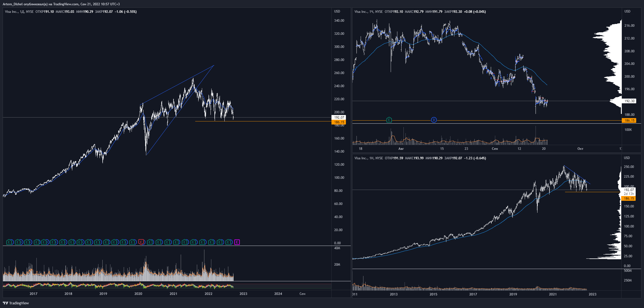Select the 192.30 price label on hourly chart
The width and height of the screenshot is (644, 308).
[x=629, y=101]
